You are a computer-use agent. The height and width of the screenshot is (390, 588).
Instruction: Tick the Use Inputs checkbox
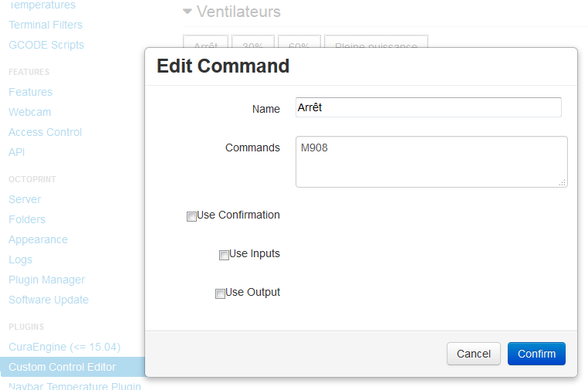[x=224, y=256]
